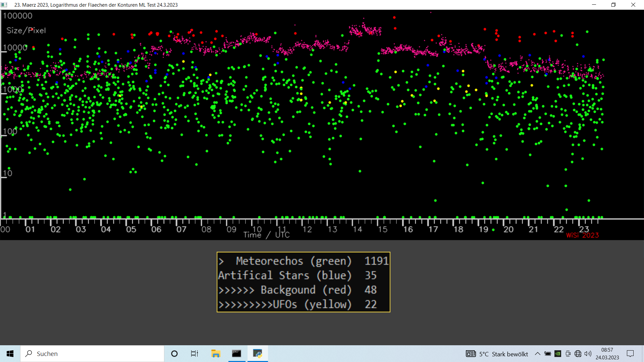Click the hour 16 time axis label
Viewport: 644px width, 362px height.
408,229
